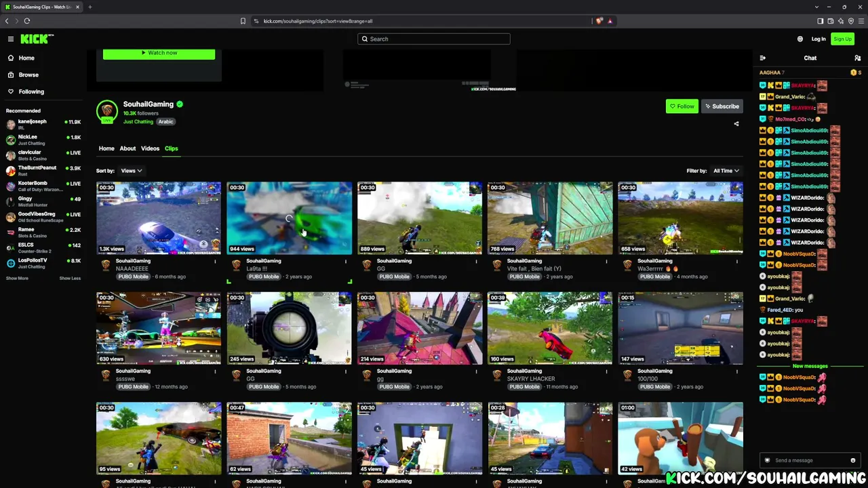
Task: Open options menu for Wa3errrrr clip
Action: [x=736, y=261]
